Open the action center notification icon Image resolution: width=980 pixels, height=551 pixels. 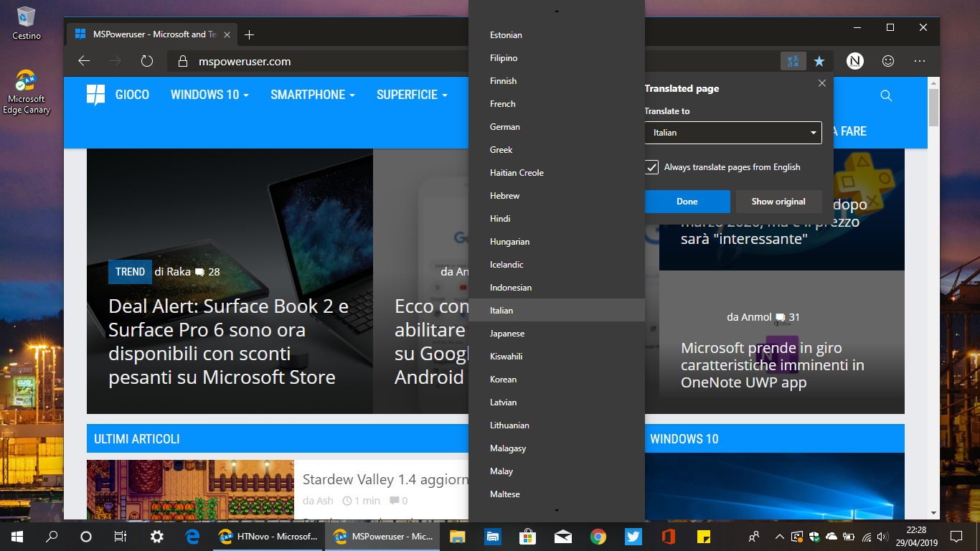[x=956, y=537]
